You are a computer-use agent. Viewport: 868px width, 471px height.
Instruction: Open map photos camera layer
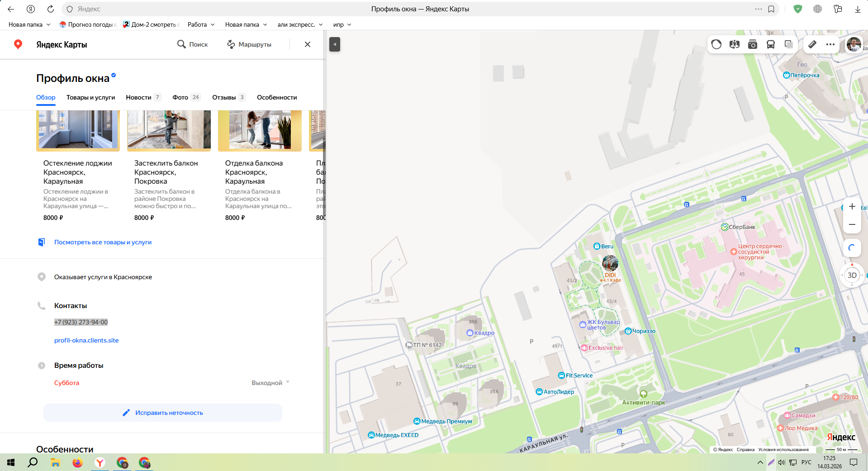[x=753, y=44]
